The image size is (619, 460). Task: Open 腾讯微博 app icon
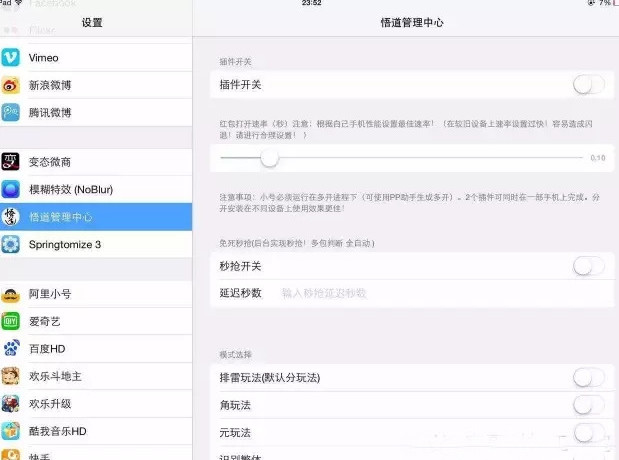tap(10, 113)
